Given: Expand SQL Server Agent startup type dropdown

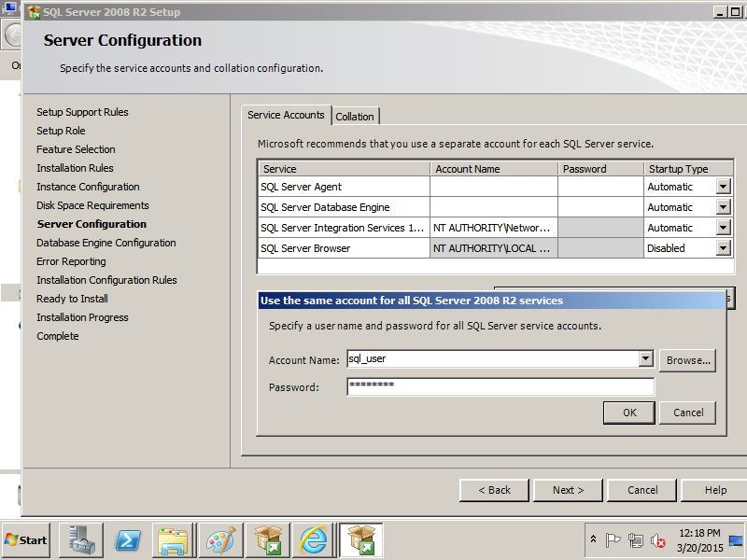Looking at the screenshot, I should [723, 187].
